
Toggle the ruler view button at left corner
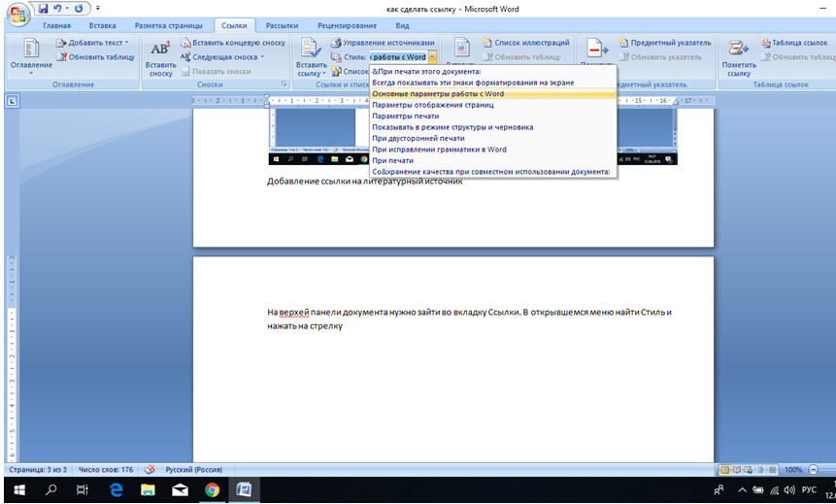click(x=11, y=100)
